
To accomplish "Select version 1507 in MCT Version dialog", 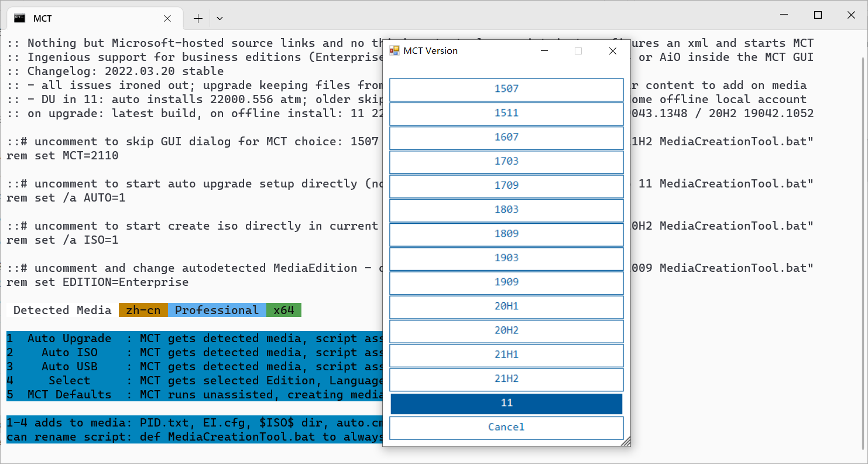I will (x=506, y=89).
